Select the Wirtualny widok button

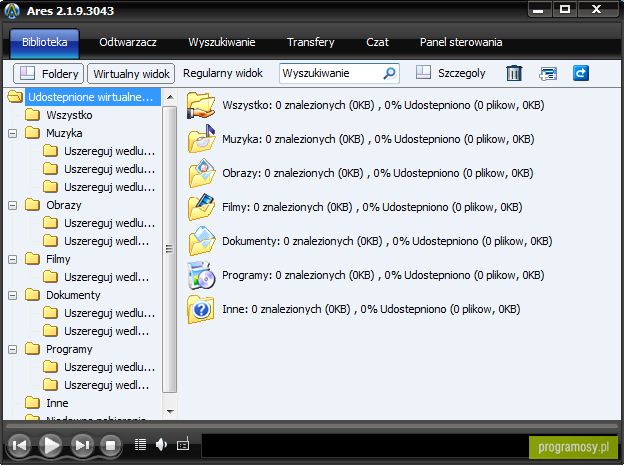[x=131, y=74]
